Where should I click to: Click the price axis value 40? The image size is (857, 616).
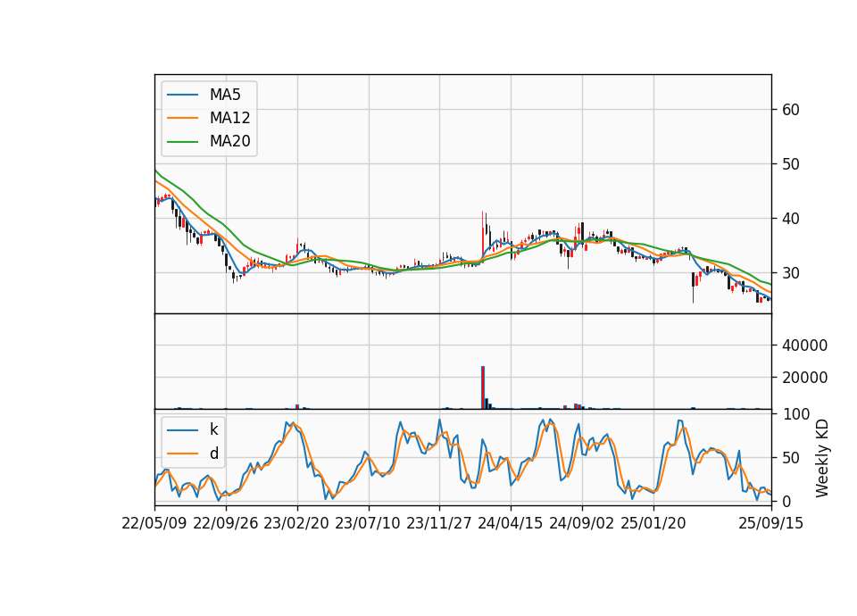click(790, 219)
